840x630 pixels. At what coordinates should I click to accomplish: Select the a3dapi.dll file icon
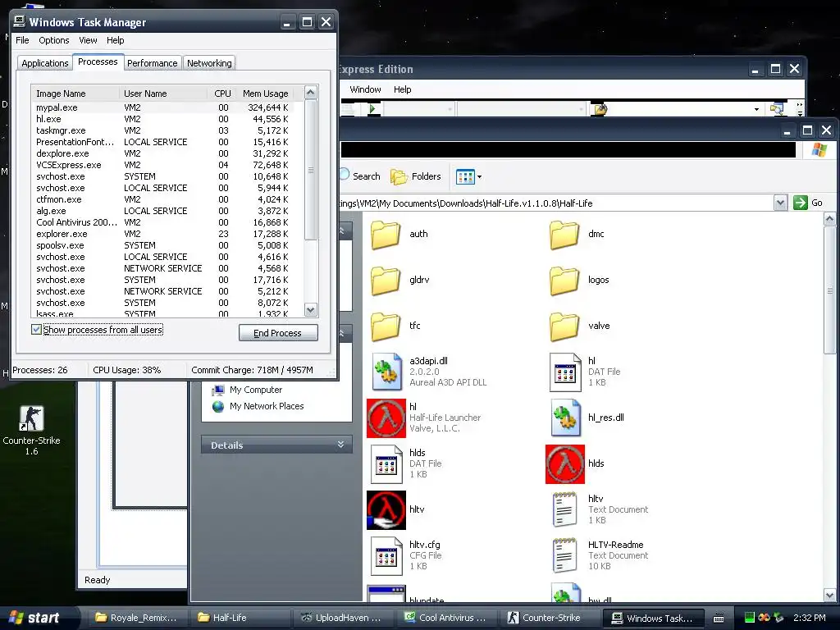coord(387,372)
